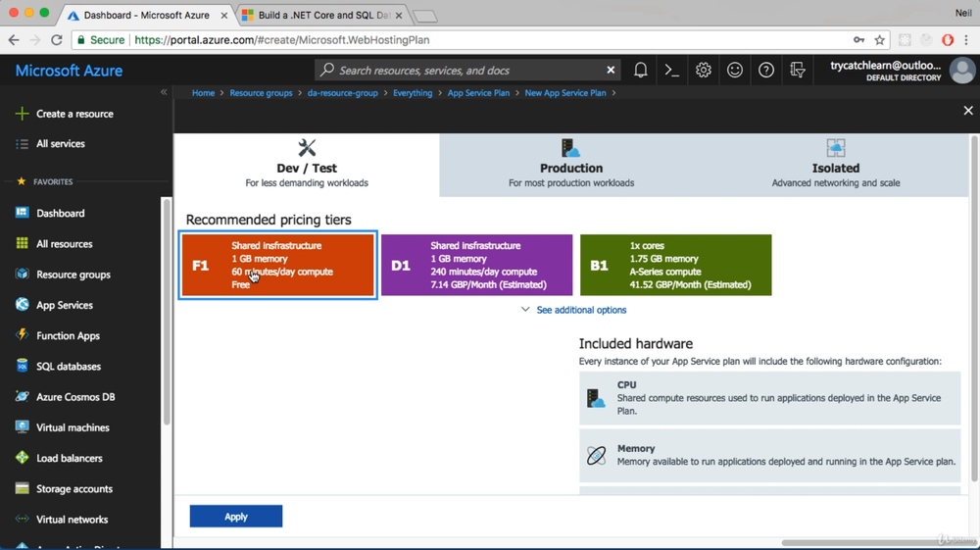The height and width of the screenshot is (550, 980).
Task: Click the App Services globe icon
Action: point(22,304)
